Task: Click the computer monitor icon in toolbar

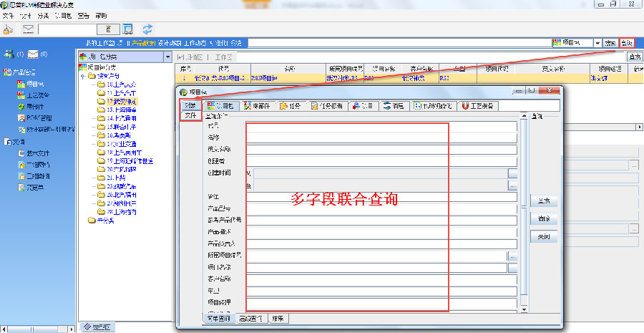Action: coord(127,29)
